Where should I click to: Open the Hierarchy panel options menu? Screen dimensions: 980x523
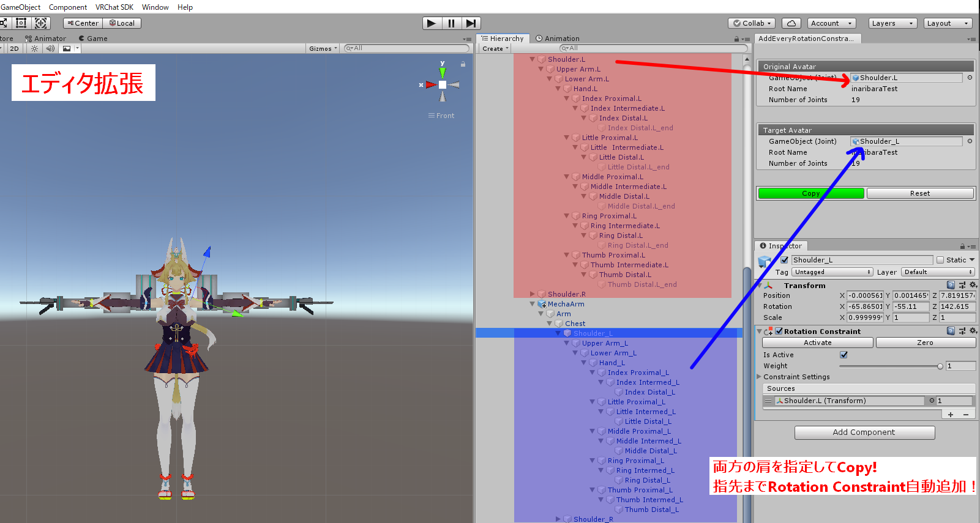[x=746, y=39]
